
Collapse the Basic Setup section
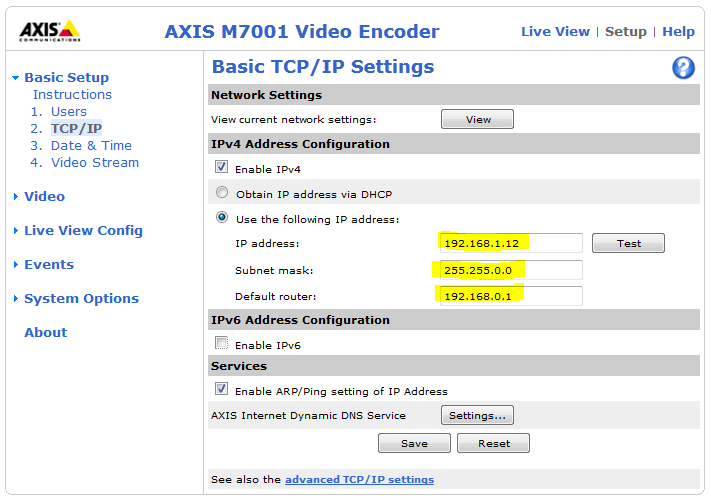(x=66, y=78)
